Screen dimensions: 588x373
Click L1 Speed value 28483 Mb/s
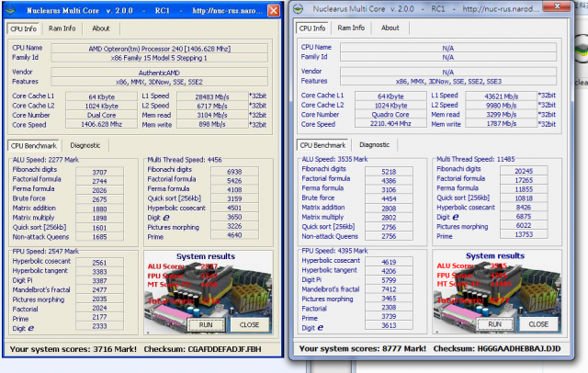212,96
